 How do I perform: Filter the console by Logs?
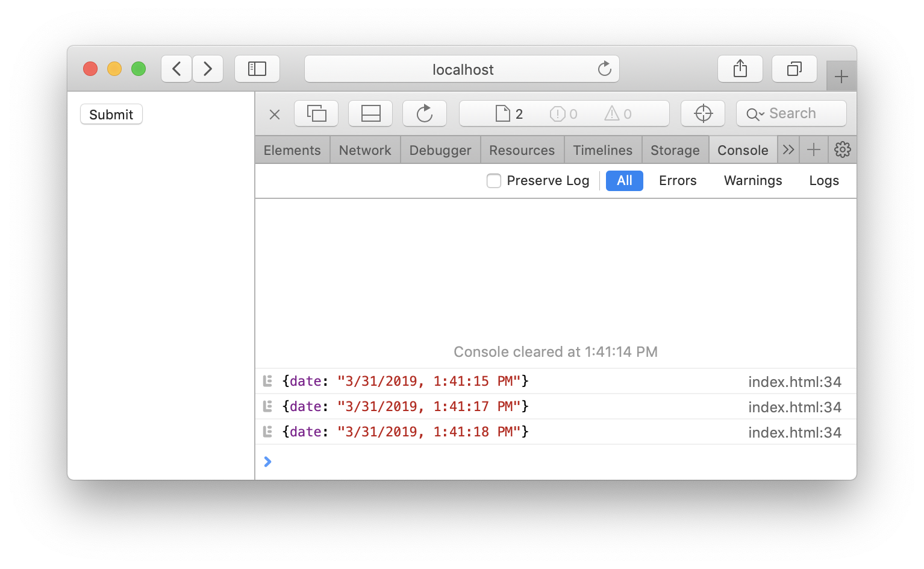click(x=824, y=181)
